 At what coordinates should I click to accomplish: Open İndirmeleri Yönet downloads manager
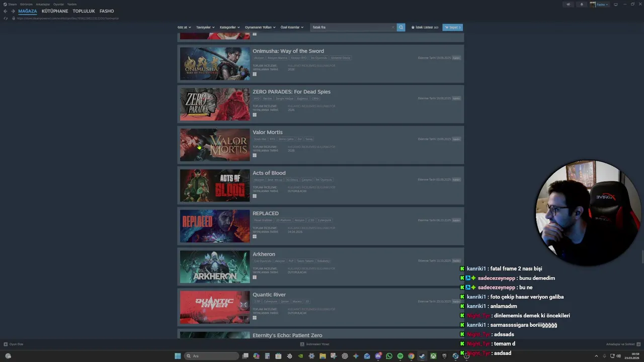314,344
